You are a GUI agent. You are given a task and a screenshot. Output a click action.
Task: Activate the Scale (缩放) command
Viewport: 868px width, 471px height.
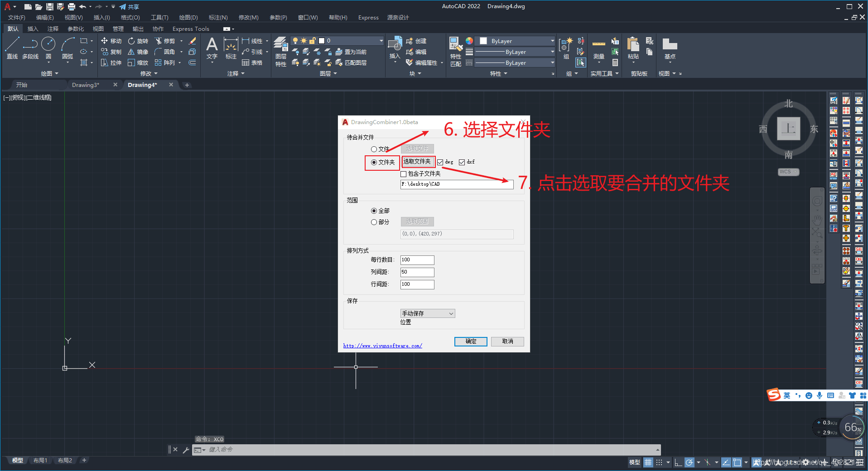(138, 62)
